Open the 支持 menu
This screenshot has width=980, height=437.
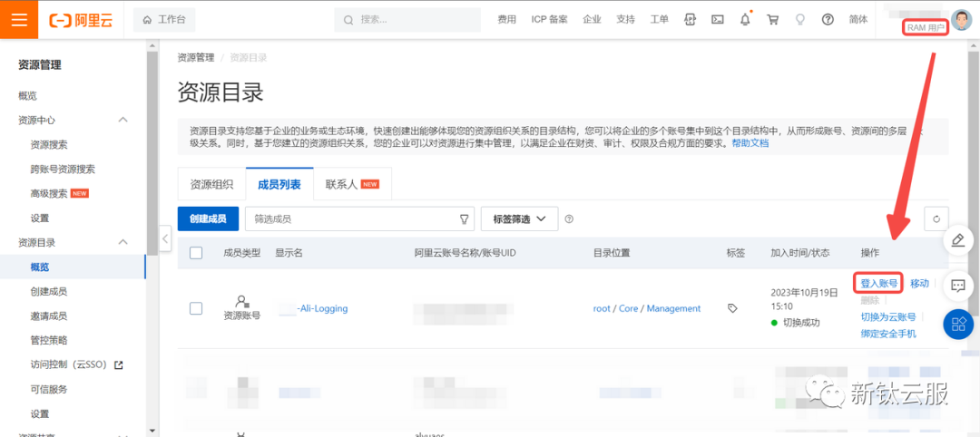625,19
